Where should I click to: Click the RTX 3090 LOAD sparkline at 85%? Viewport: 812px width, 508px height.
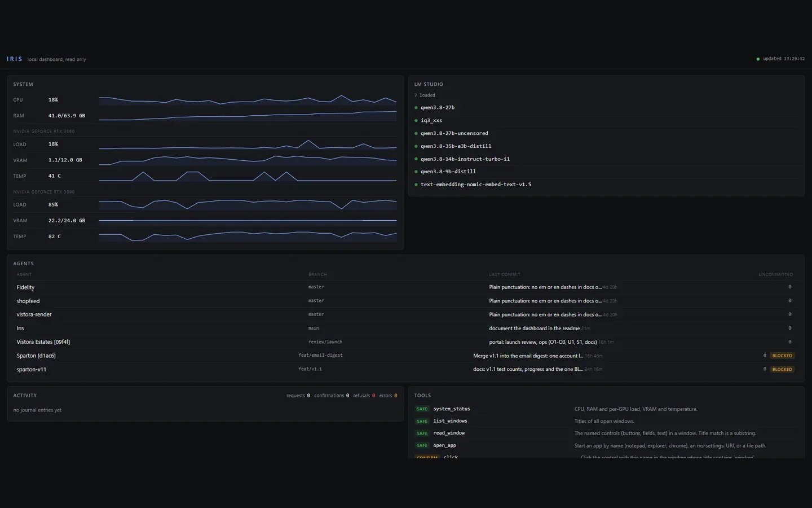click(248, 204)
